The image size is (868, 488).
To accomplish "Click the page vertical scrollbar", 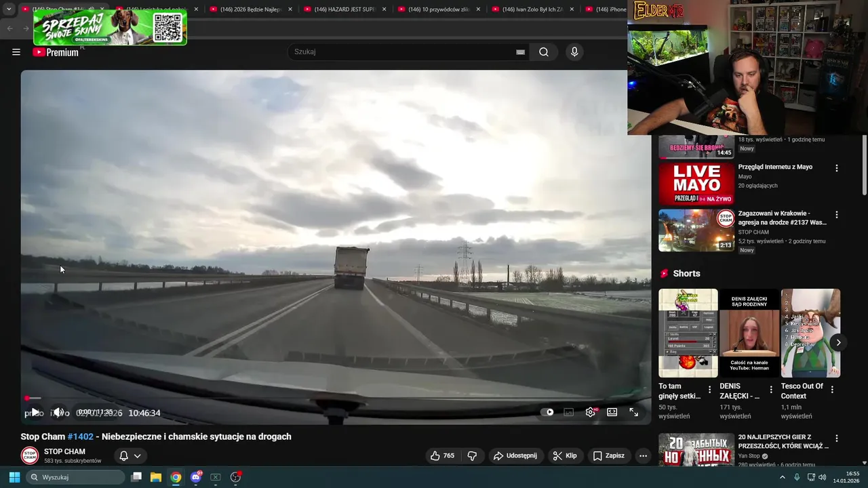I will pos(864,165).
